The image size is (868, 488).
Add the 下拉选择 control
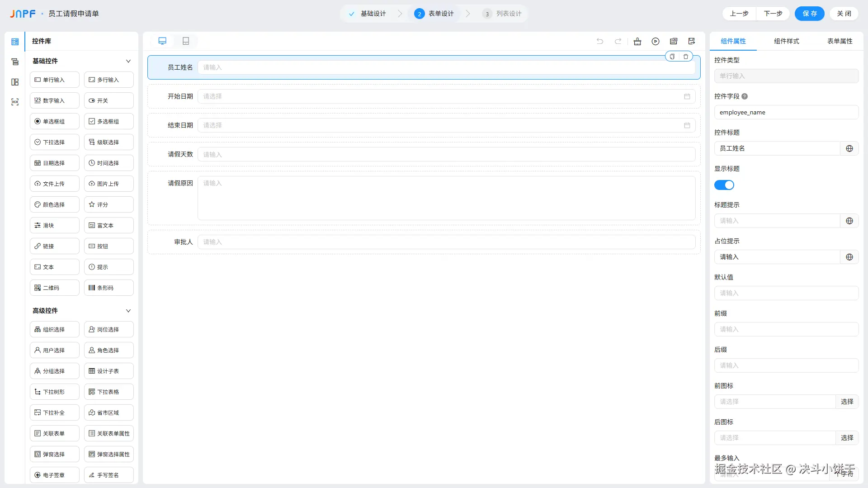click(x=55, y=142)
